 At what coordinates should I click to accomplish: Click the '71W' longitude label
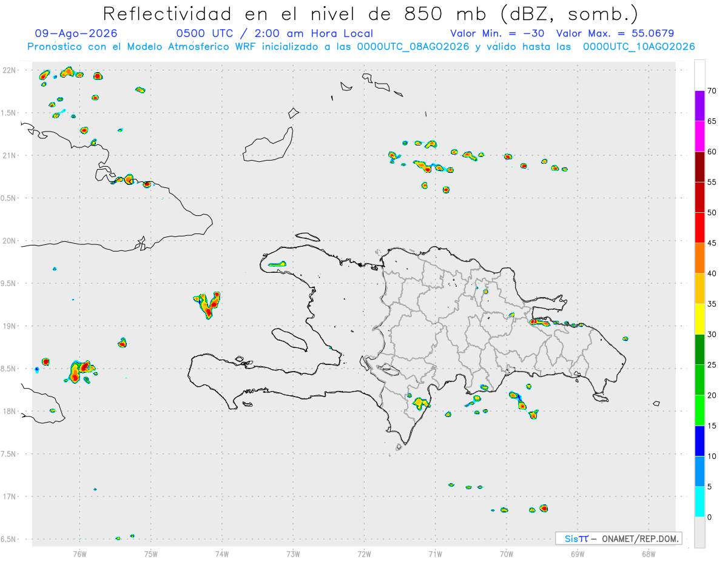435,553
